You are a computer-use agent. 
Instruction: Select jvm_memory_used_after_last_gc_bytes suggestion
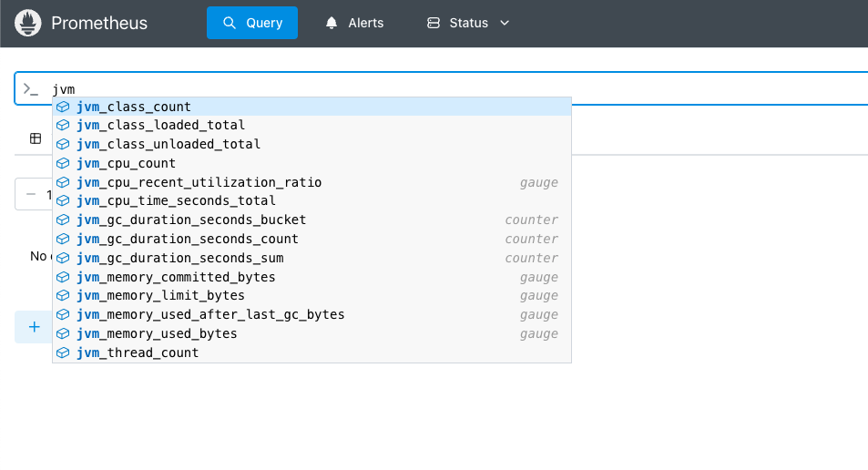(x=311, y=314)
